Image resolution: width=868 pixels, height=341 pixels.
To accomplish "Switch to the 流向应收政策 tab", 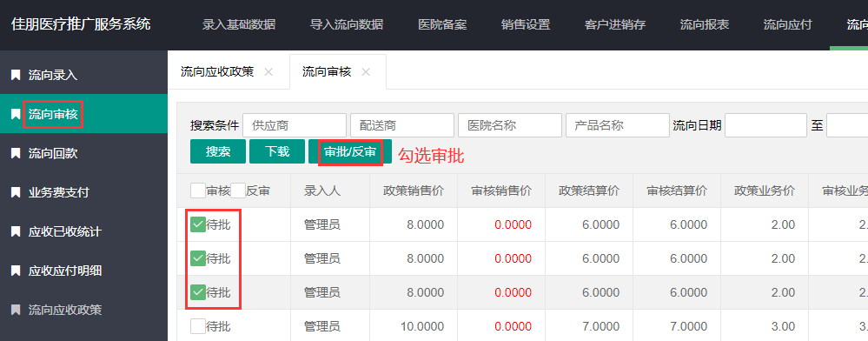I will point(217,72).
